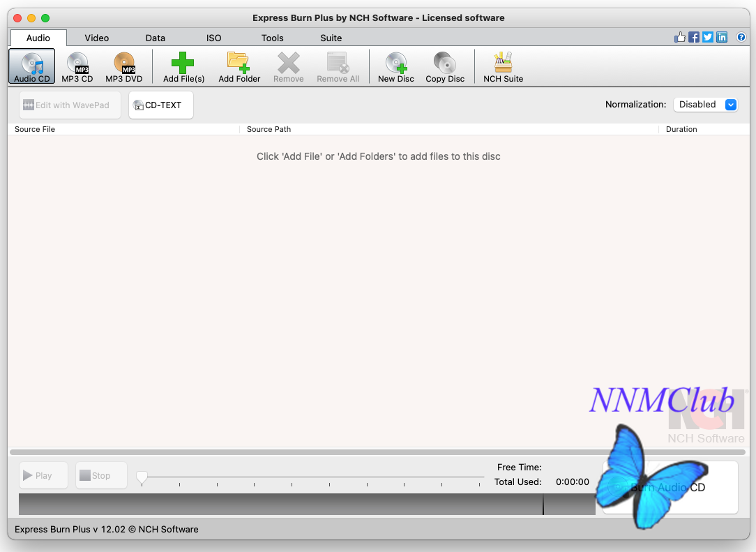Click the playback position slider handle
This screenshot has width=756, height=552.
(142, 478)
